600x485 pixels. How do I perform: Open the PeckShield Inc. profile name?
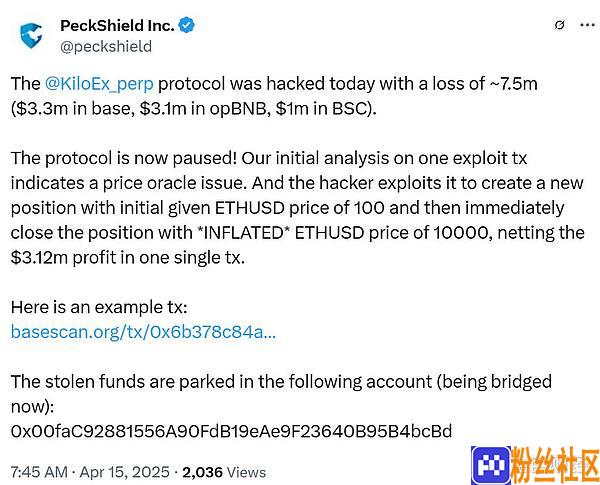pos(117,26)
